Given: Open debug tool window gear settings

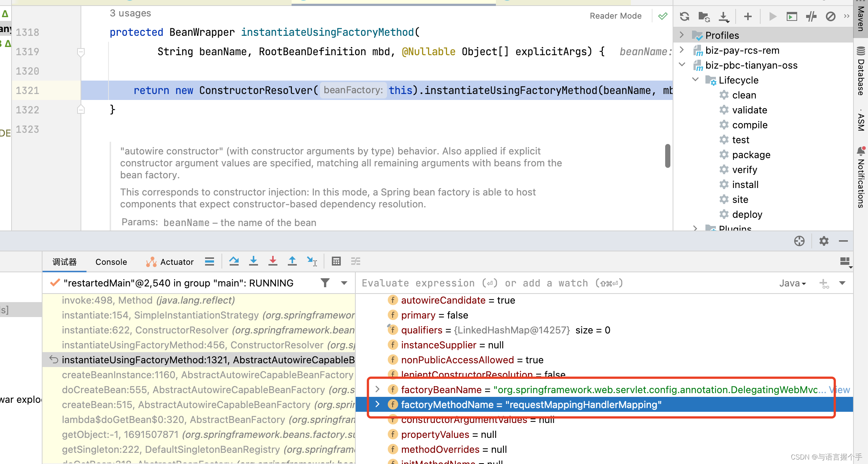Looking at the screenshot, I should pyautogui.click(x=824, y=241).
